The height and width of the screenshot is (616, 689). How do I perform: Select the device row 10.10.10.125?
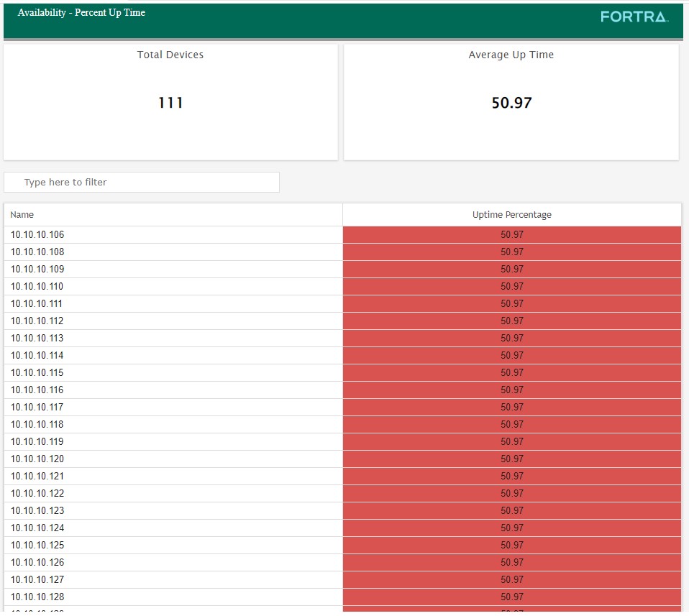click(x=343, y=546)
